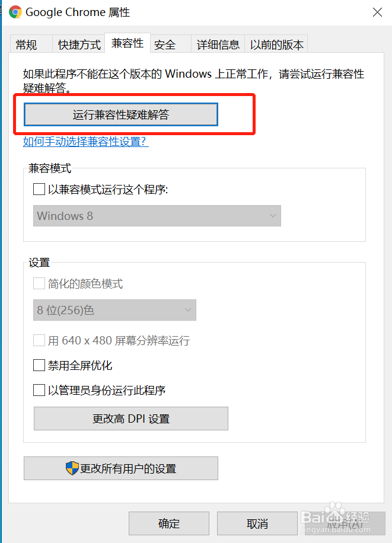Open 如何手动选择兼容性设置? help link
The width and height of the screenshot is (392, 543).
[85, 141]
